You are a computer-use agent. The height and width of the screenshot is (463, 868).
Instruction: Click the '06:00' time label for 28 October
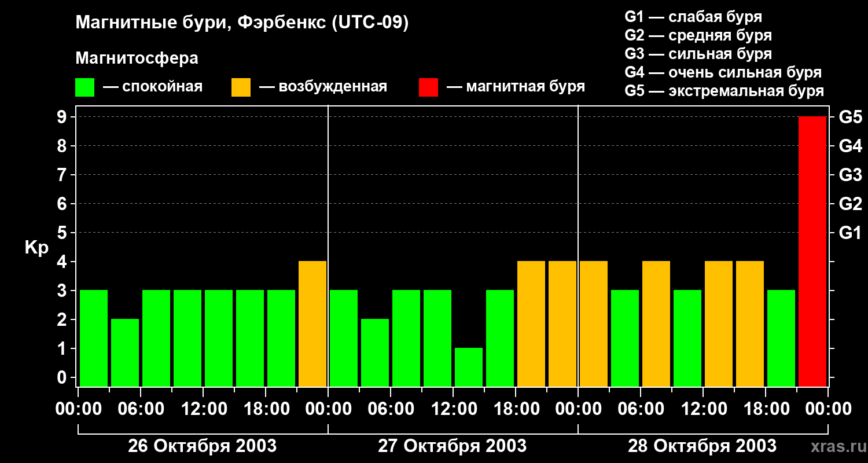(x=641, y=409)
